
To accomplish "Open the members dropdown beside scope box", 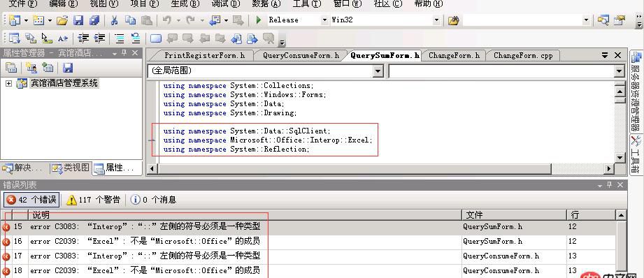I will pyautogui.click(x=620, y=71).
